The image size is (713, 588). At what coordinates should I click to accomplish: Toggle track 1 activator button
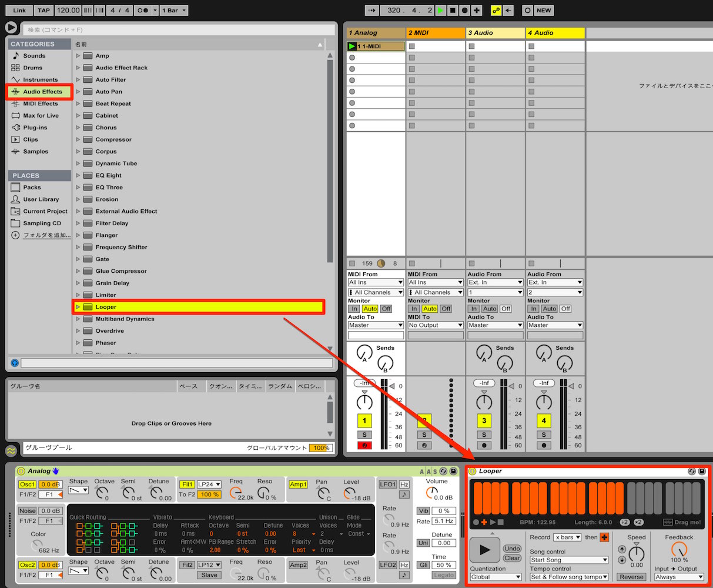(x=364, y=420)
